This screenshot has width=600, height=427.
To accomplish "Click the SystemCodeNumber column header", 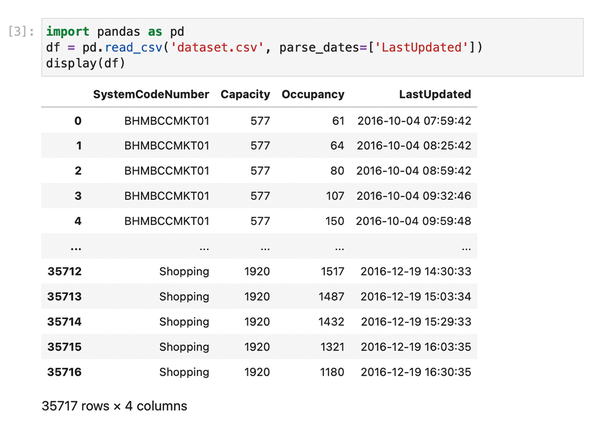I will [x=151, y=94].
